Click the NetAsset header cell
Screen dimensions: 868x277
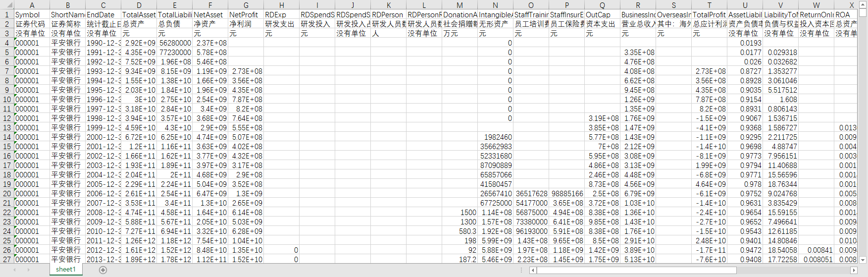pyautogui.click(x=210, y=15)
